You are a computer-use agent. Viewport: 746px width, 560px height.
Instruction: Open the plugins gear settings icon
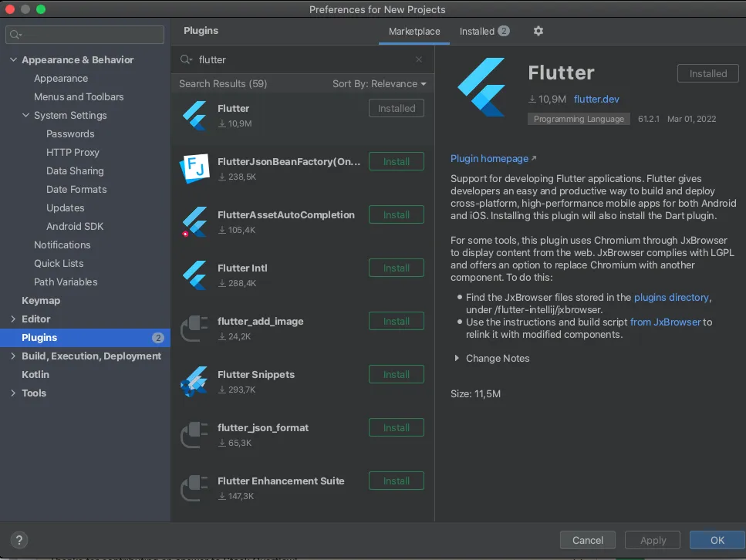pos(538,31)
